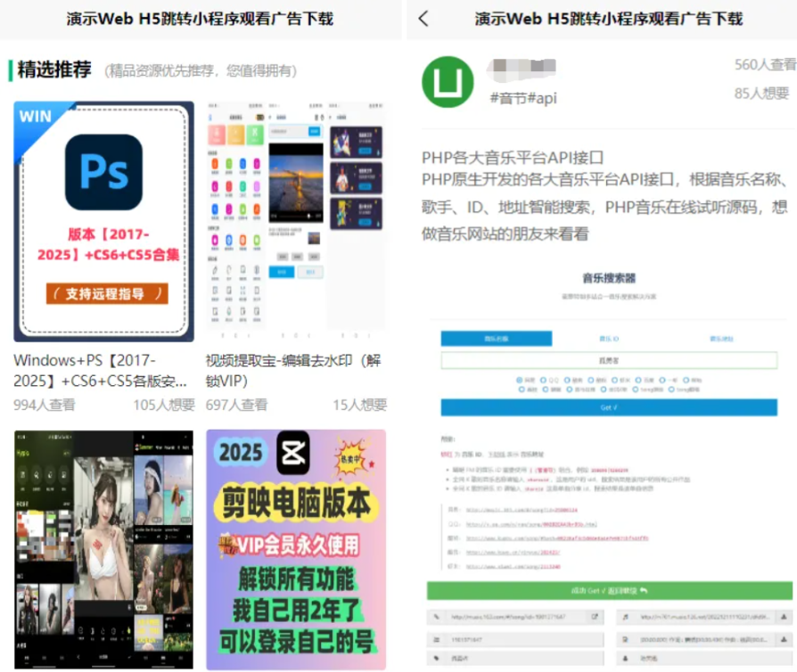This screenshot has height=672, width=797.
Task: Click the document icon next to the lyrics info
Action: click(x=623, y=637)
